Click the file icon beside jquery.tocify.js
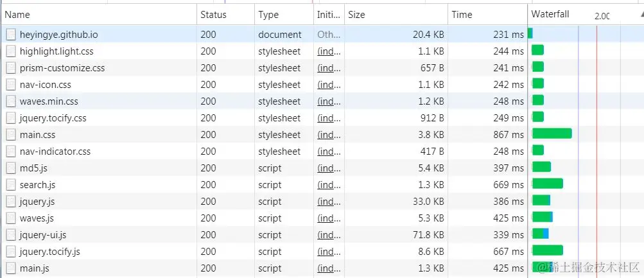Image resolution: width=644 pixels, height=278 pixels. 12,252
